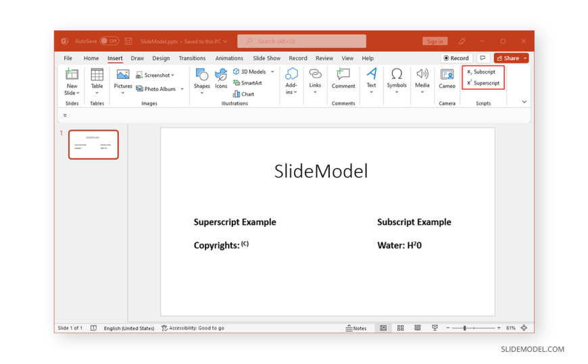Click the Icons button in Illustrations
This screenshot has height=364, width=588.
221,79
